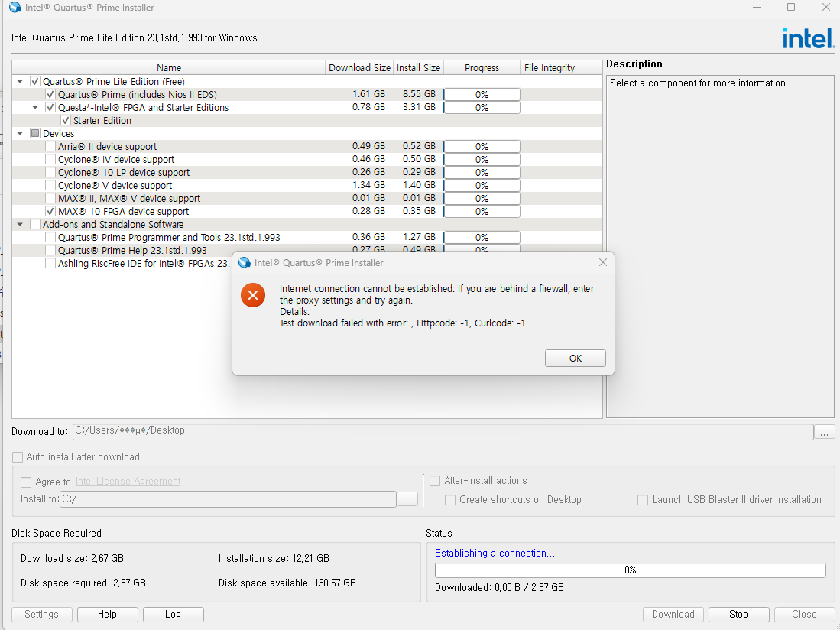
Task: Toggle the Add-ons and Standalone Software checkbox
Action: [x=35, y=225]
